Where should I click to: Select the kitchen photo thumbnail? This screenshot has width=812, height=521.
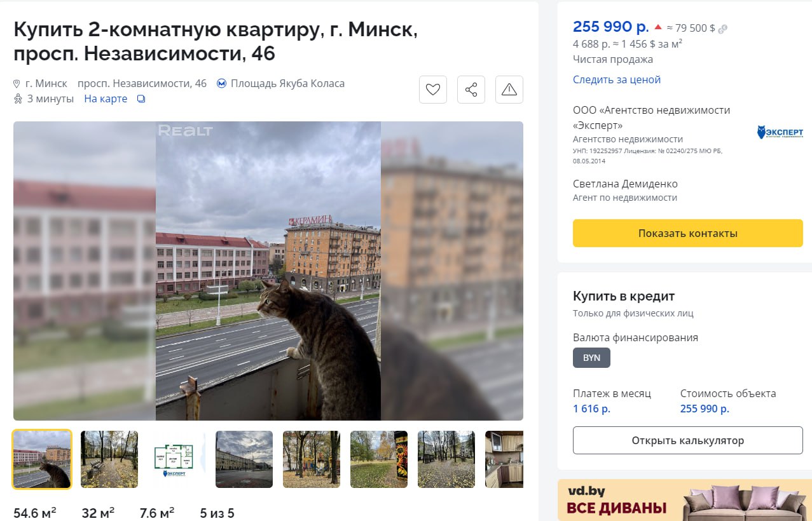tap(504, 459)
